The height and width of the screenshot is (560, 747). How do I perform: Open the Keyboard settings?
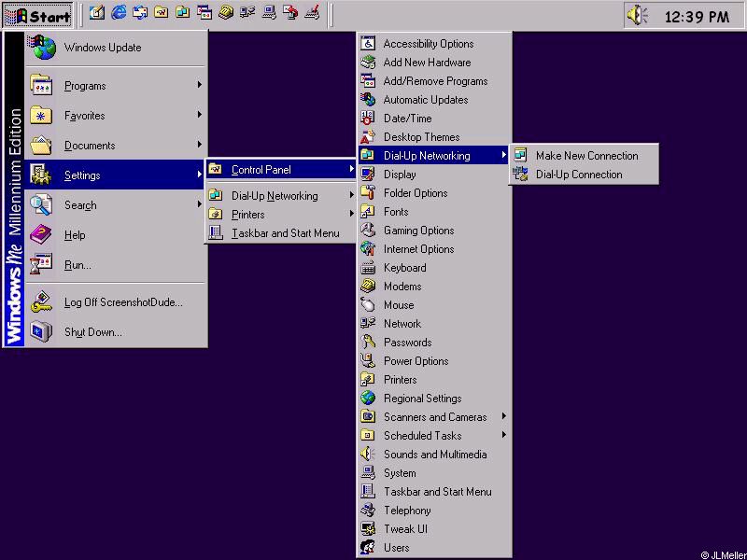pyautogui.click(x=434, y=268)
